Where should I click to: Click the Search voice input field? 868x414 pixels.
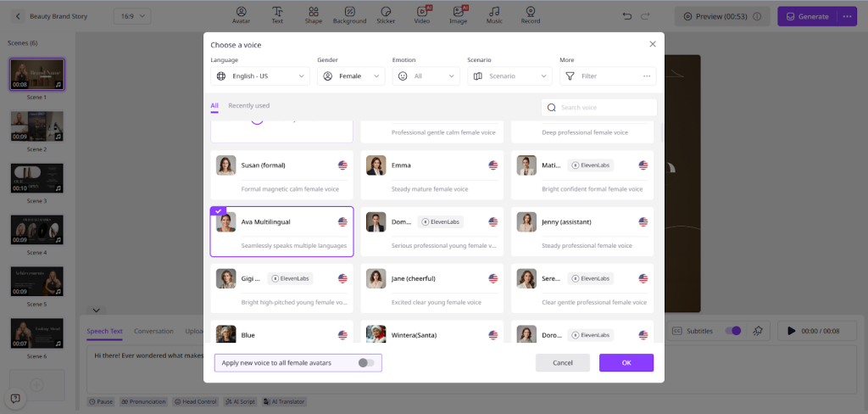[x=604, y=108]
